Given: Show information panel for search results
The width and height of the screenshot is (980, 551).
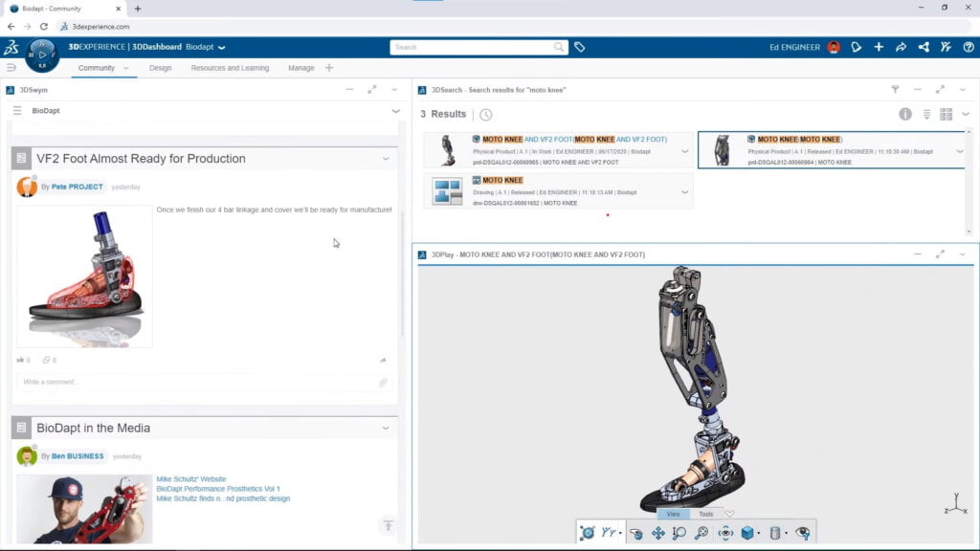Looking at the screenshot, I should tap(905, 114).
